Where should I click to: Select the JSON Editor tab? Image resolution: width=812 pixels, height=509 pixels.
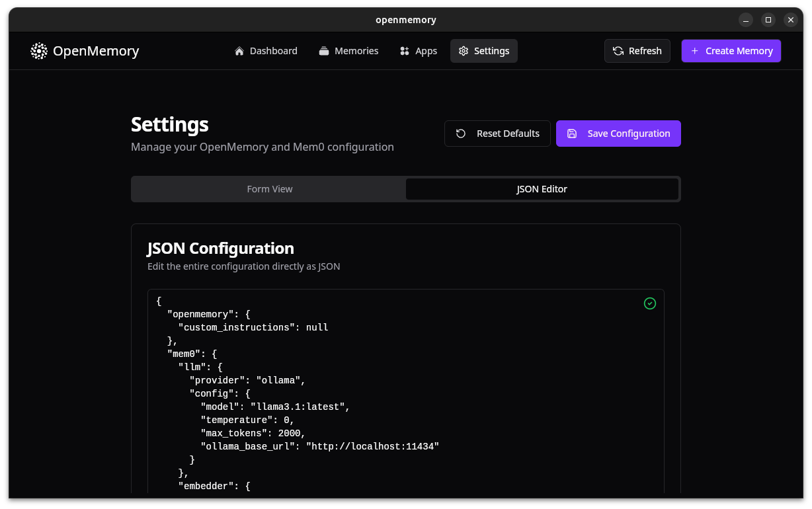[542, 189]
